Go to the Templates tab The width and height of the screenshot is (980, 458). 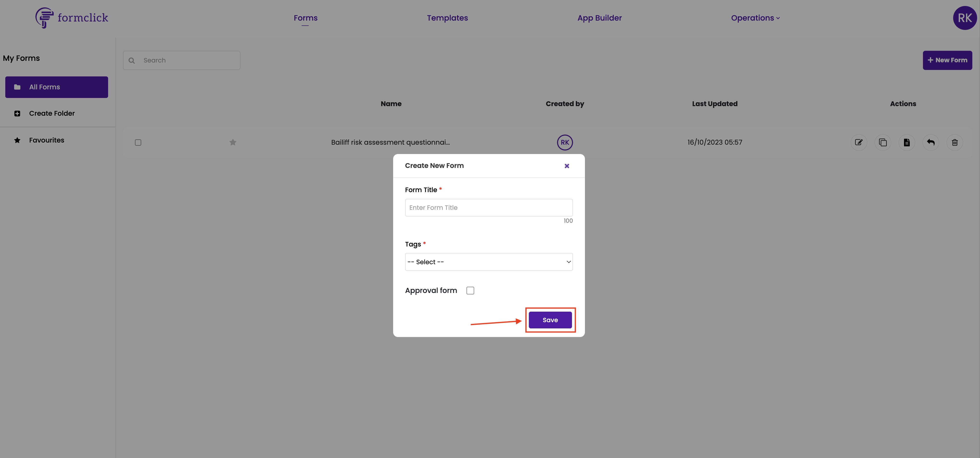tap(447, 18)
